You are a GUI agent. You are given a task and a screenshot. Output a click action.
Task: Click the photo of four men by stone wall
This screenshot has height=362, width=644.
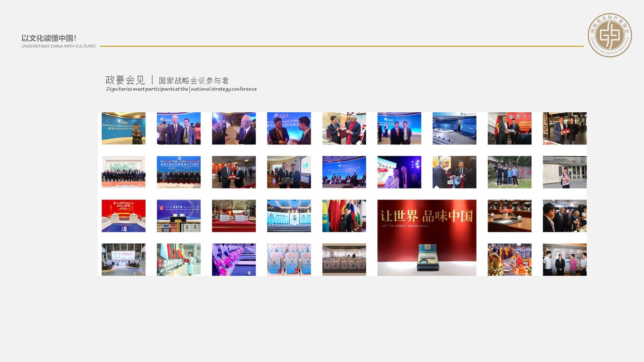(x=510, y=172)
